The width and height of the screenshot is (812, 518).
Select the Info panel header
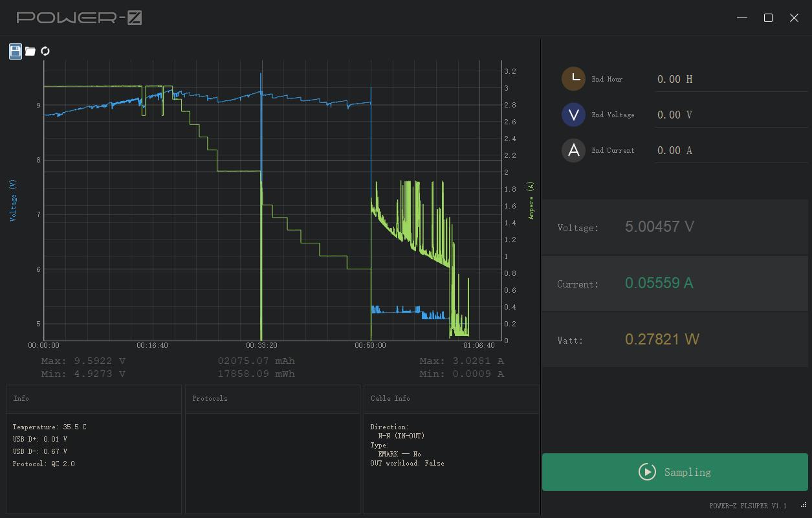[21, 398]
